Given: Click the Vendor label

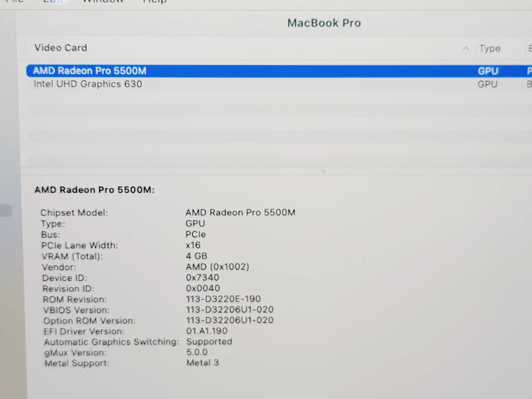Looking at the screenshot, I should point(59,267).
